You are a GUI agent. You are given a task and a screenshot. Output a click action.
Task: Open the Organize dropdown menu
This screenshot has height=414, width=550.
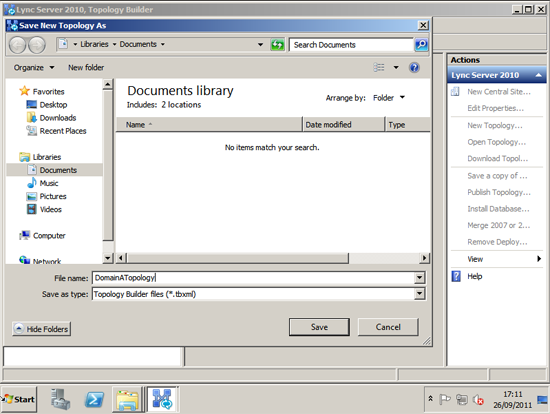point(34,67)
